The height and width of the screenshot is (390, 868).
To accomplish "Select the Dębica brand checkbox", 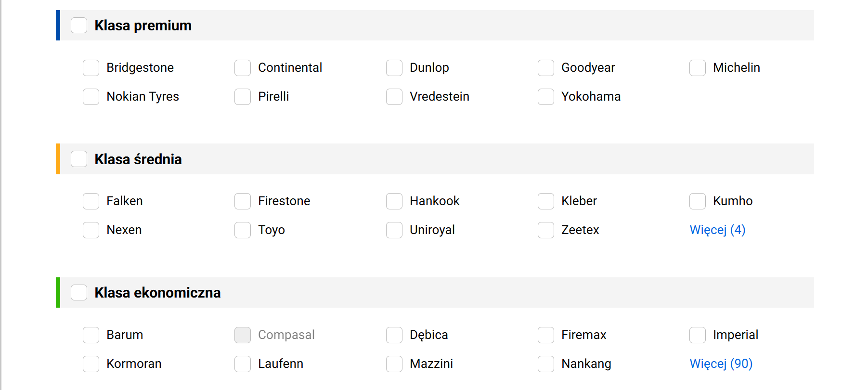I will [x=394, y=335].
